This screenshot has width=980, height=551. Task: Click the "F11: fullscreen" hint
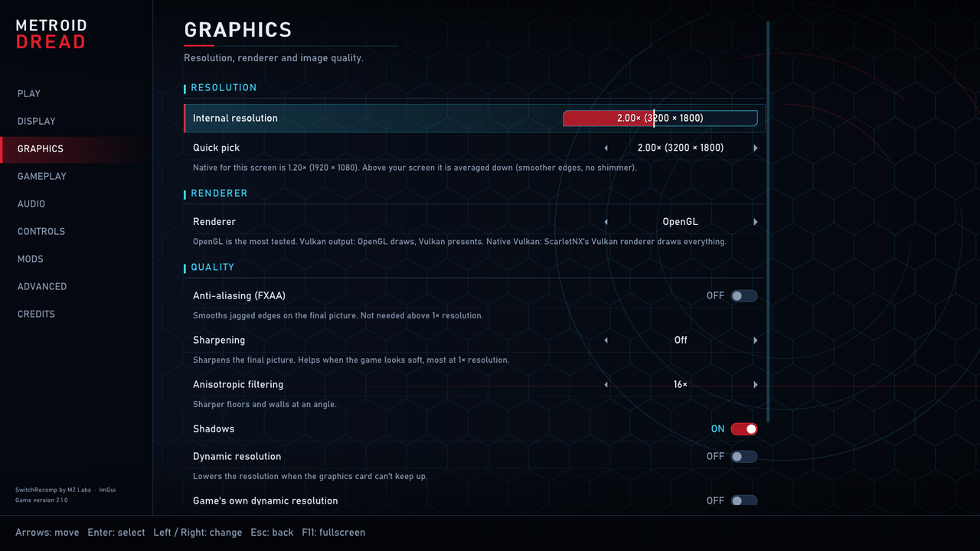tap(334, 533)
